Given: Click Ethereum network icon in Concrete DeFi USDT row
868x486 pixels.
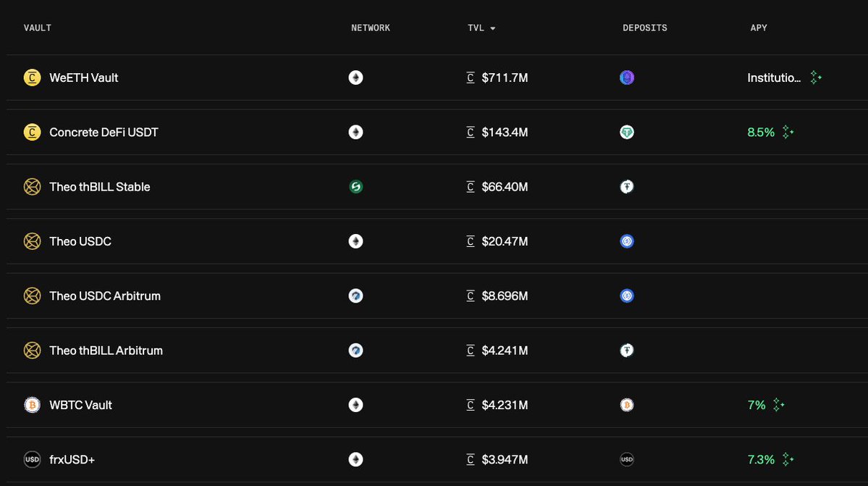Looking at the screenshot, I should 356,133.
